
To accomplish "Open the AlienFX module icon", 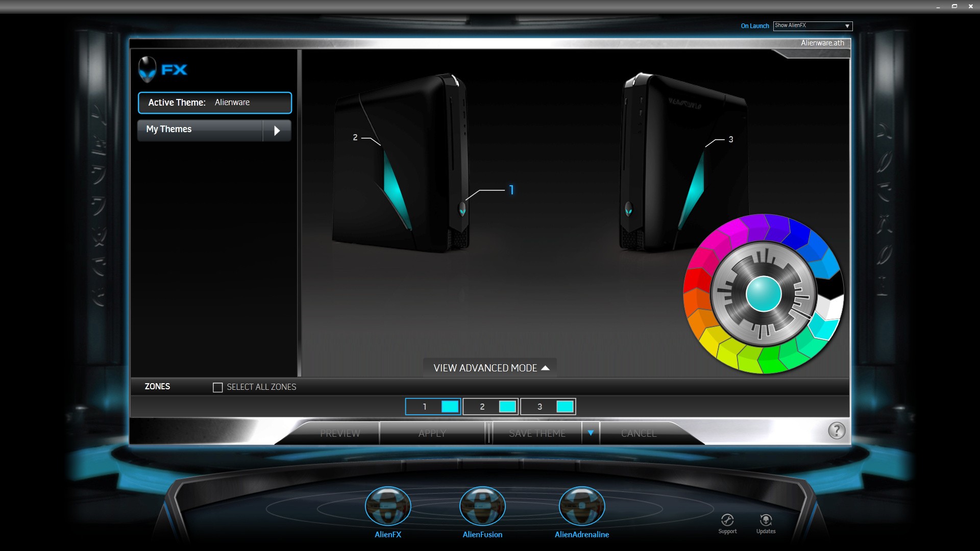I will point(388,506).
